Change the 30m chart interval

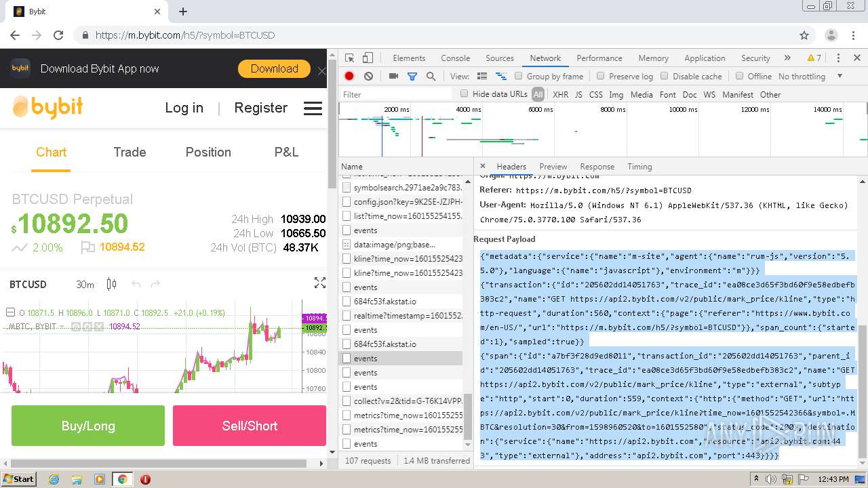pyautogui.click(x=85, y=285)
